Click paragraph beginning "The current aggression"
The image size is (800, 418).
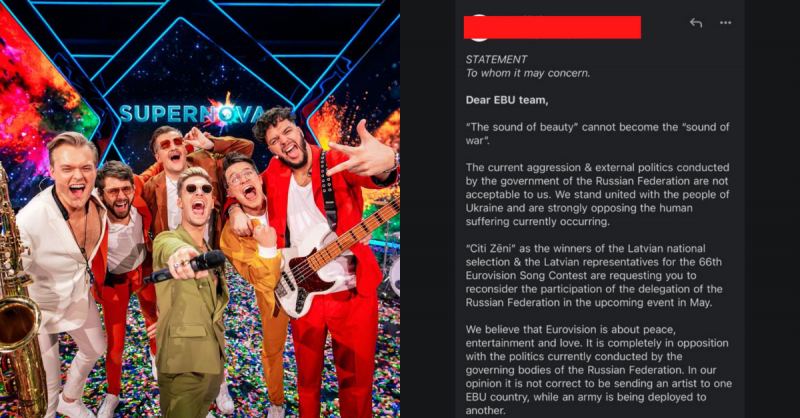click(597, 194)
